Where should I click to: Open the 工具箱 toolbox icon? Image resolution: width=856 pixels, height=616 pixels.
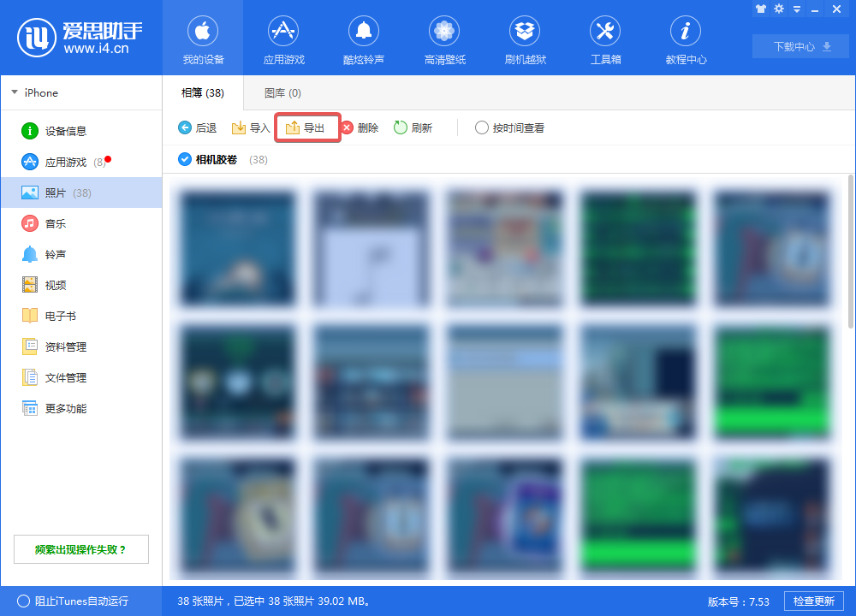[x=605, y=33]
